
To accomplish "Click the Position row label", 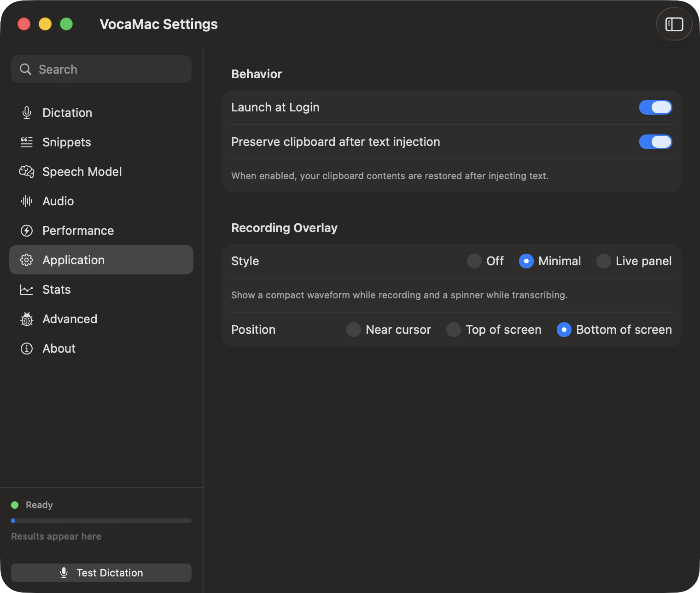I will [x=253, y=330].
